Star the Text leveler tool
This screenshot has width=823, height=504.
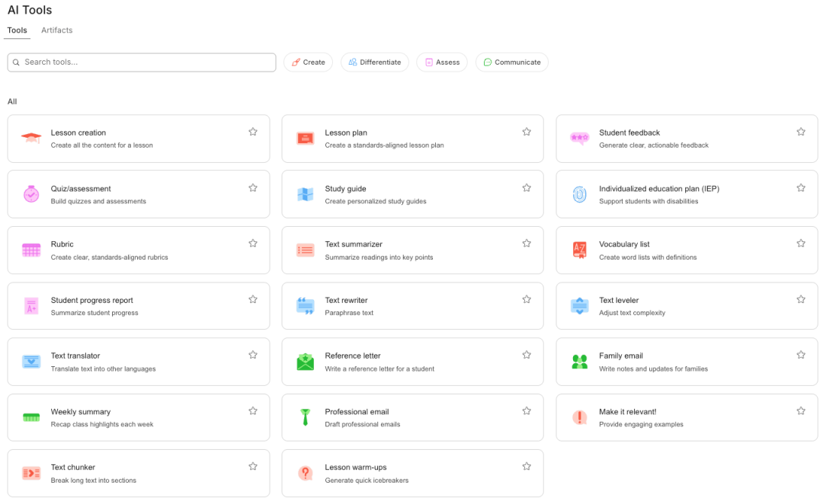point(801,299)
